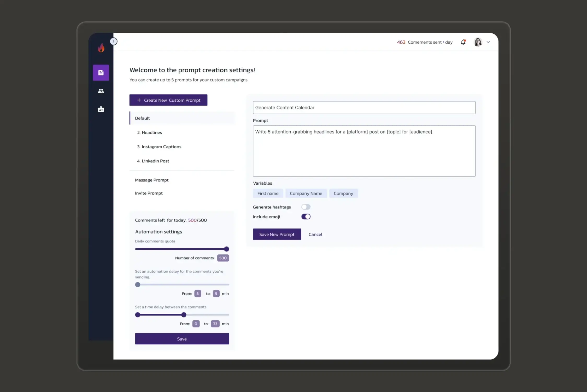The height and width of the screenshot is (392, 587).
Task: Select the Default prompt
Action: [182, 118]
